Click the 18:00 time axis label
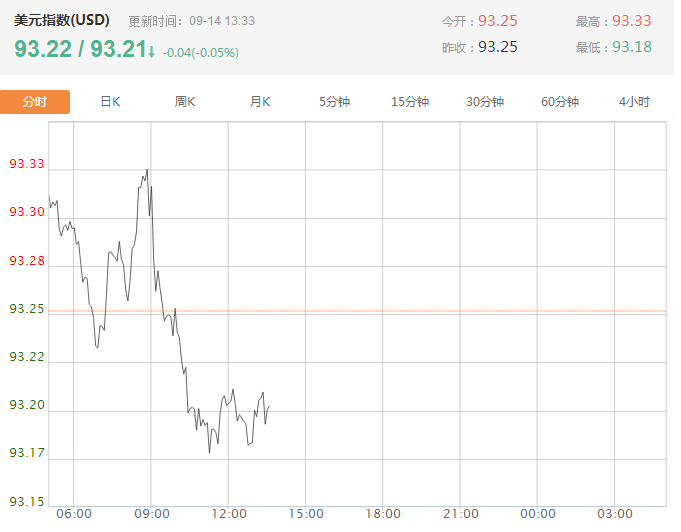 [383, 514]
